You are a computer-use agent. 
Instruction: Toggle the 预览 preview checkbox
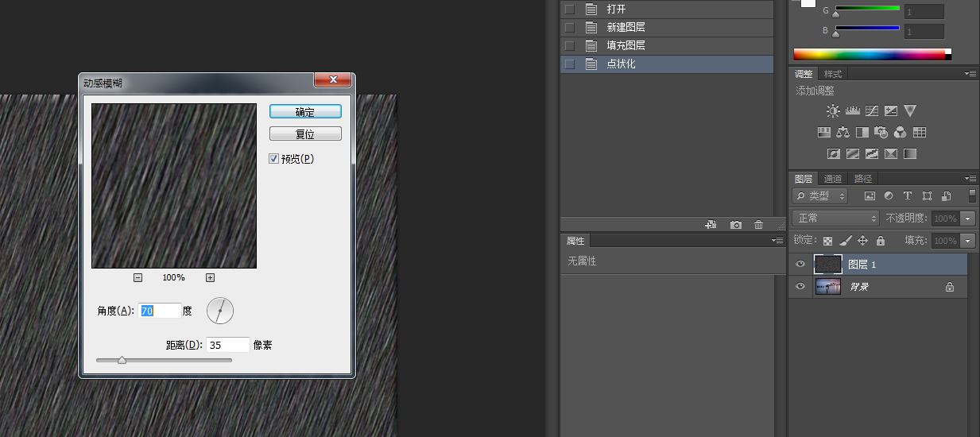click(x=273, y=159)
